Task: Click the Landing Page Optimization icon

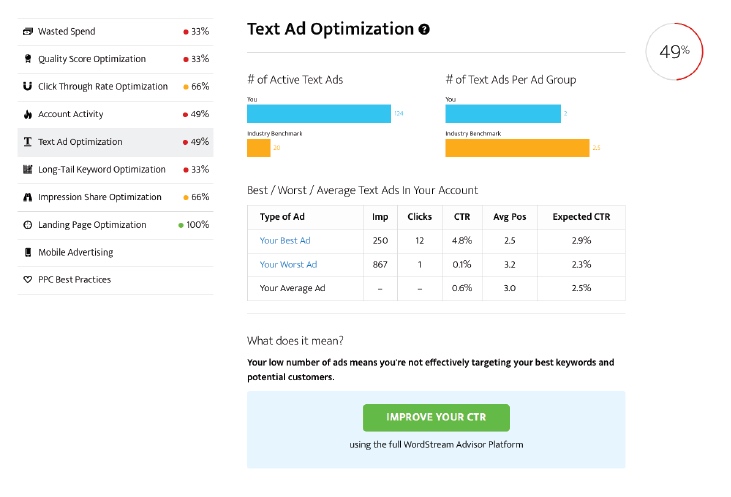Action: tap(28, 225)
